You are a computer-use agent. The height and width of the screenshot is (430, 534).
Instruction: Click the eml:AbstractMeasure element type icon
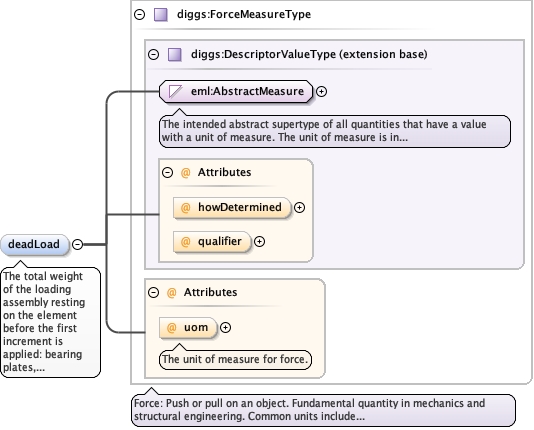[x=175, y=91]
